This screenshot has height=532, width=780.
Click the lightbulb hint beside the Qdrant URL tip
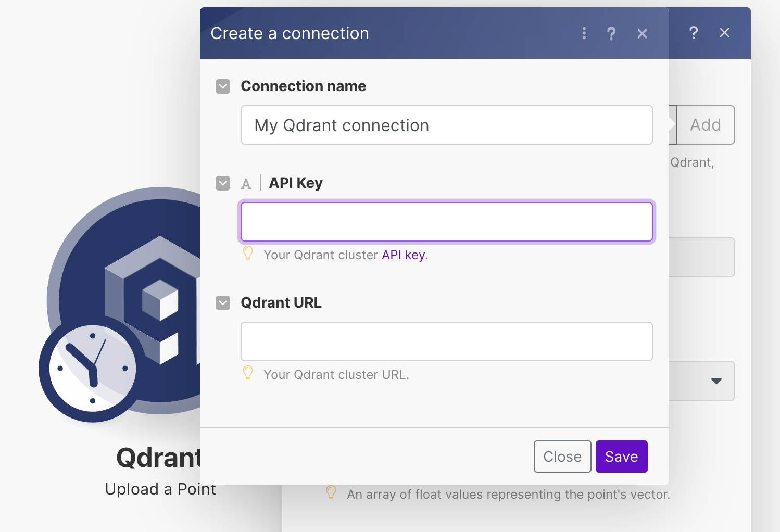pos(248,373)
